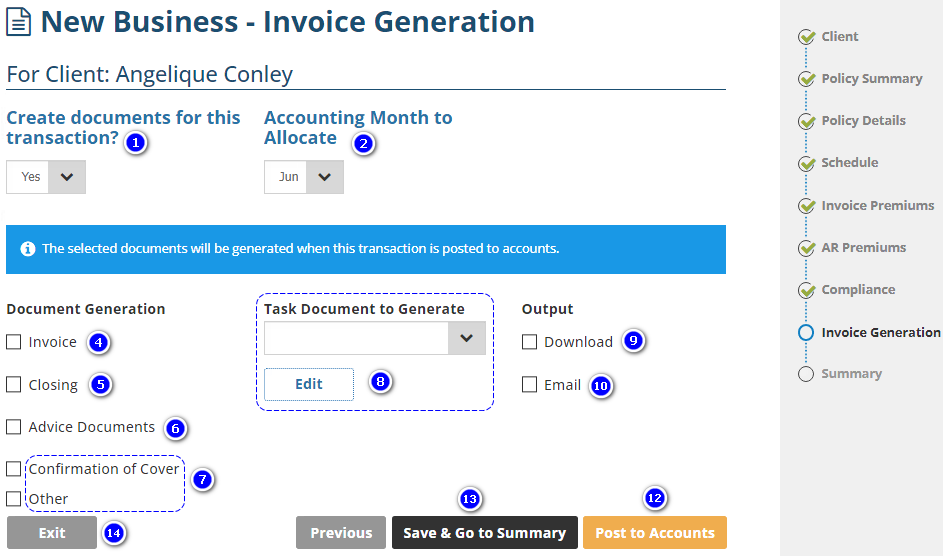Image resolution: width=943 pixels, height=556 pixels.
Task: Click the Compliance step checkmark icon
Action: pyautogui.click(x=806, y=290)
